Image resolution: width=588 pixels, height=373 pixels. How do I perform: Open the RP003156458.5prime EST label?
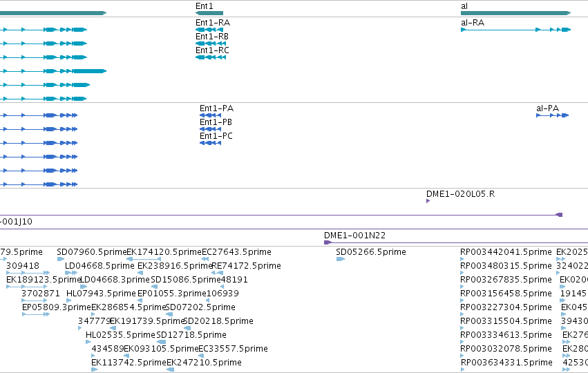pos(506,294)
